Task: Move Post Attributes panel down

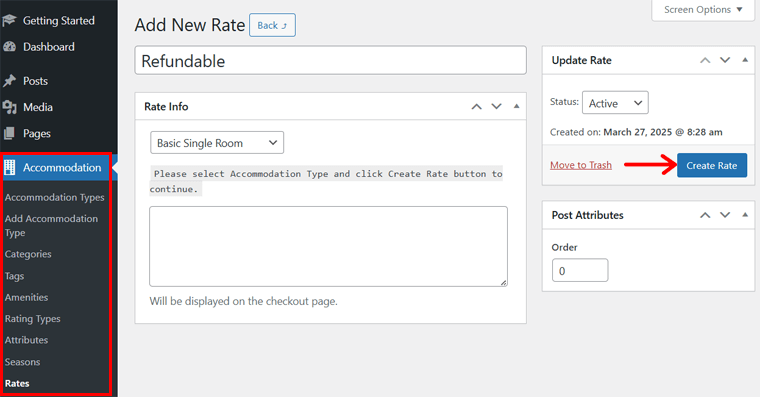Action: point(725,215)
